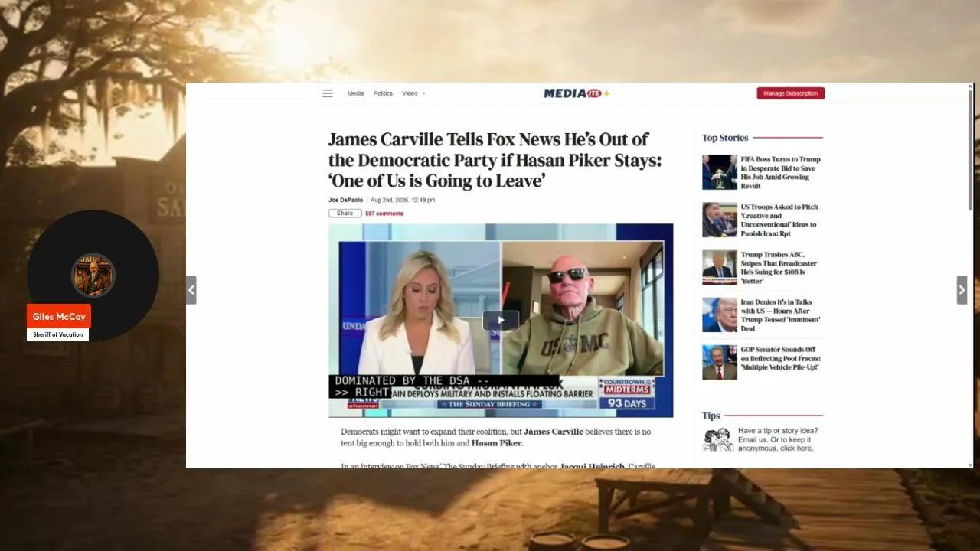Click the Hasan Piker name in article

[x=496, y=443]
